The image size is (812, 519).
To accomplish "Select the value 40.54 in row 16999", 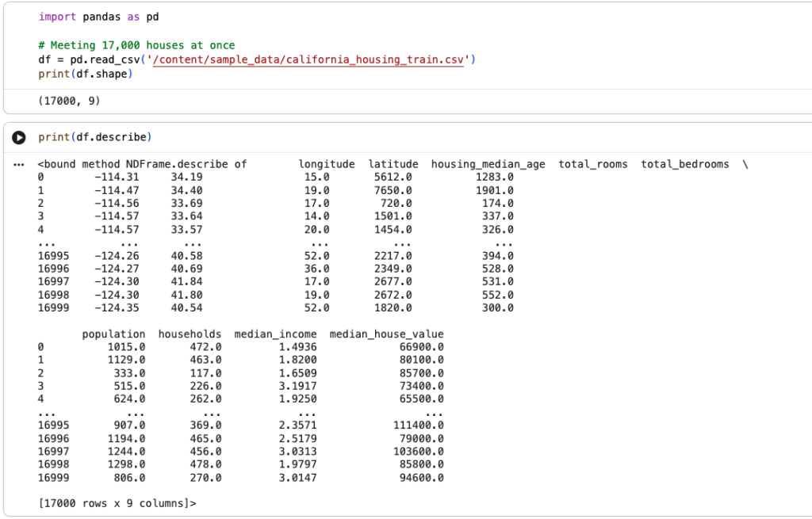I will click(x=186, y=308).
